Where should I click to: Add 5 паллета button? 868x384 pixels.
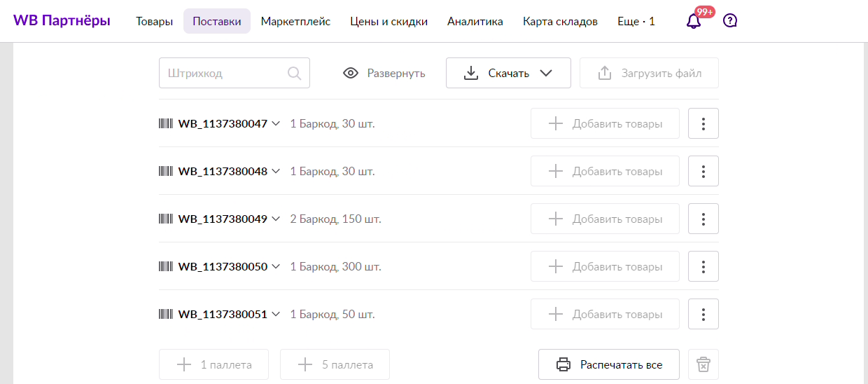335,364
